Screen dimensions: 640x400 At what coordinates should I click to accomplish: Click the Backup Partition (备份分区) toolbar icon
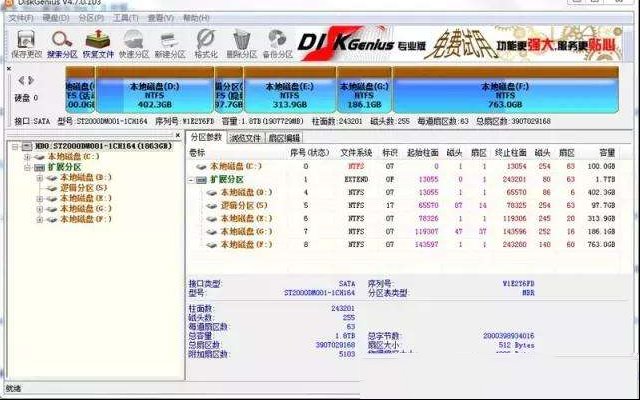coord(278,44)
